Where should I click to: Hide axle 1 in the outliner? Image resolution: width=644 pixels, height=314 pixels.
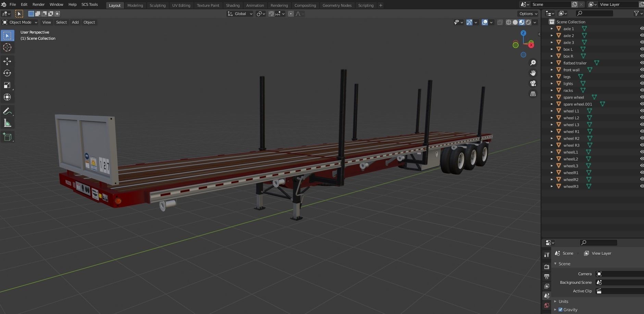(642, 28)
